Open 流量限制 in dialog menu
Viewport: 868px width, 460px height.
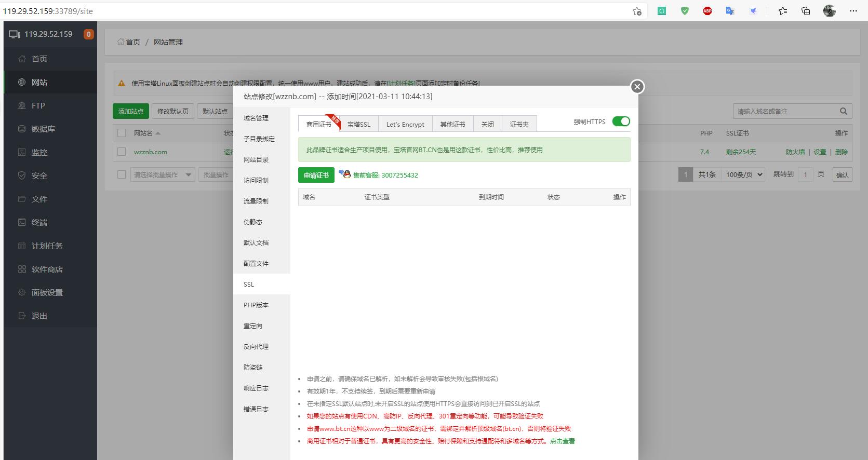[262, 201]
